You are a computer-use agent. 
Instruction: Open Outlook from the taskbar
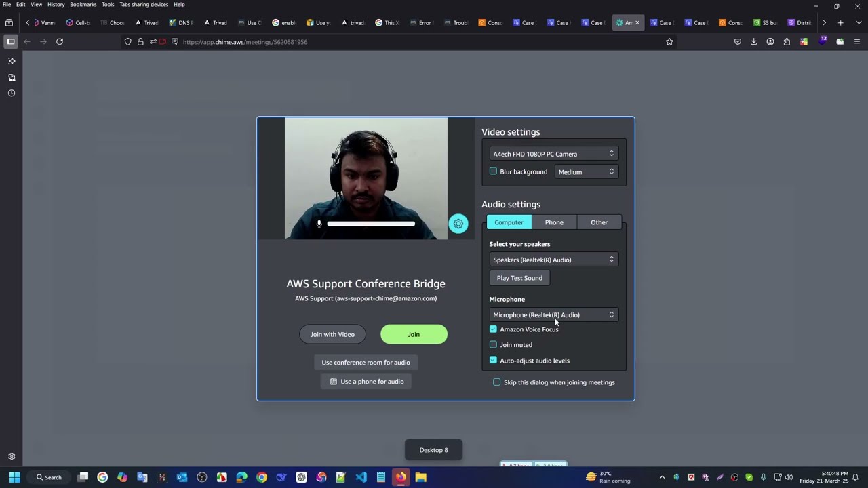pos(182,477)
